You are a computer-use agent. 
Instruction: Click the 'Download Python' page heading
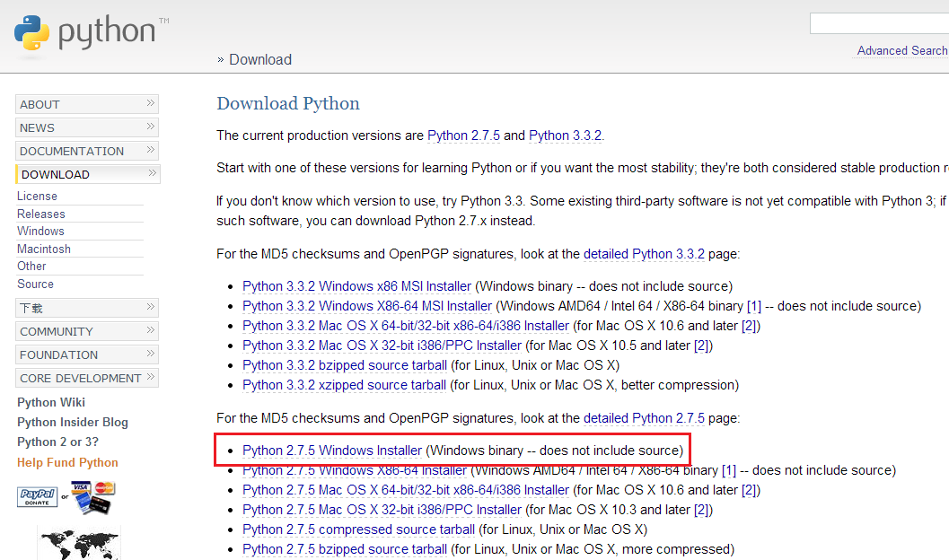tap(288, 103)
